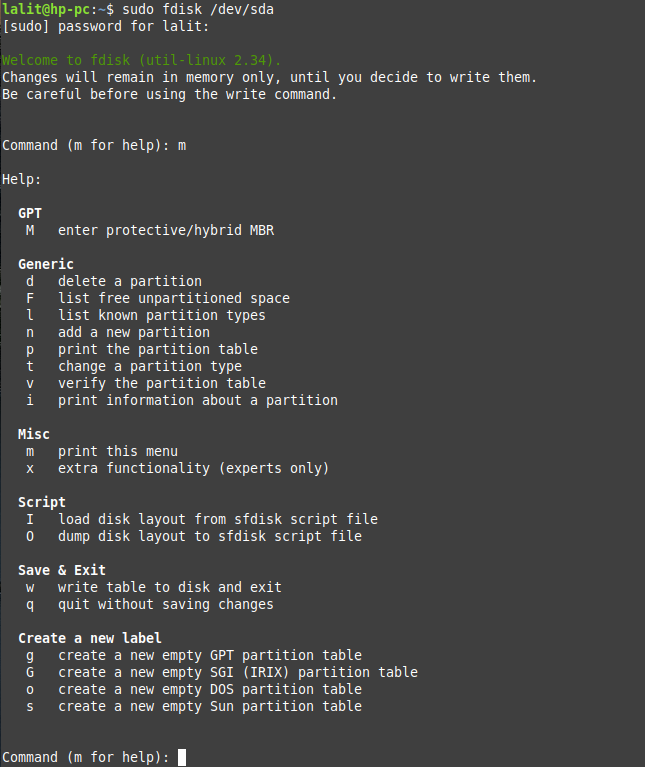Screen dimensions: 645x767
Task: Click 'quit without saving changes' entry
Action: tap(165, 604)
